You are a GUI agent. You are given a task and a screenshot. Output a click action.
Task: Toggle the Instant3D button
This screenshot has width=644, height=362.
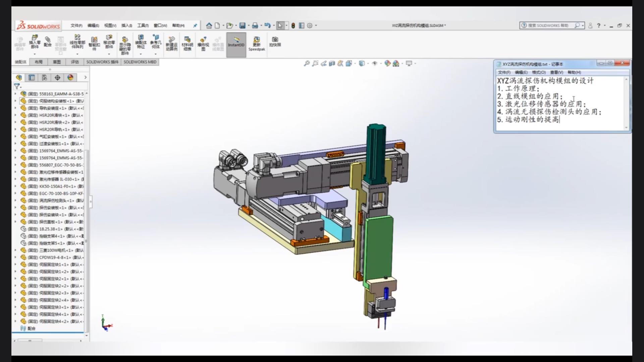[236, 45]
